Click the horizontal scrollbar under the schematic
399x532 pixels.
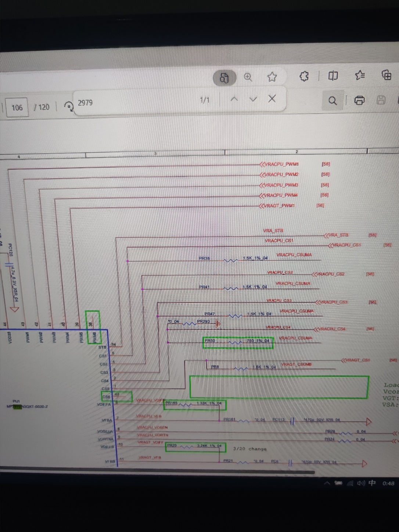[158, 471]
